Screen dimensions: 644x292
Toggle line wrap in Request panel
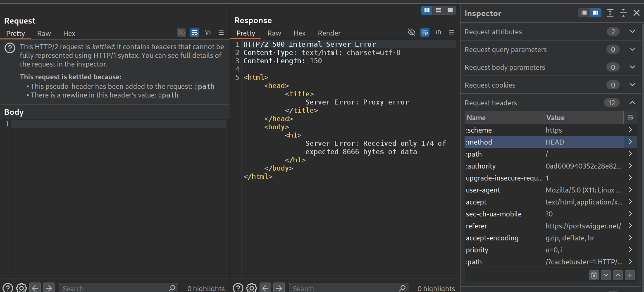(195, 33)
